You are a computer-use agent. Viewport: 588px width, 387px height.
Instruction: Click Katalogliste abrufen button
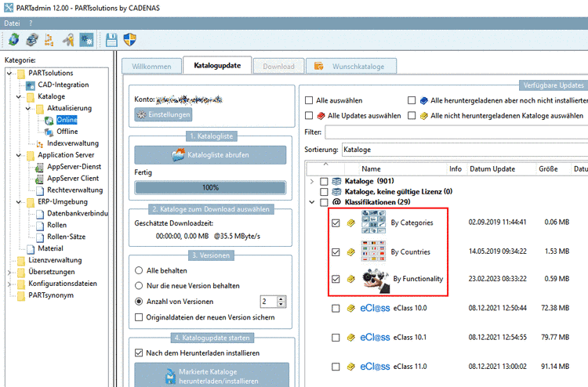coord(210,155)
